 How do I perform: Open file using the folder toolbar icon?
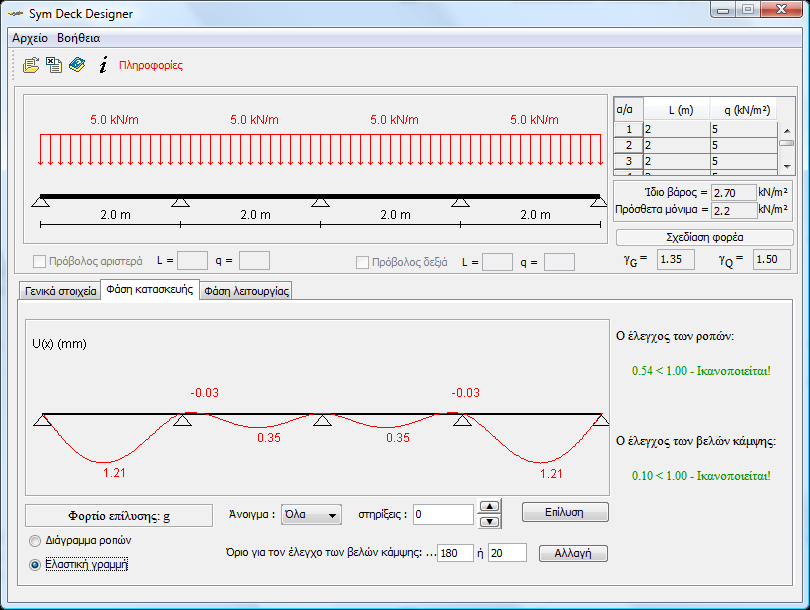pos(31,65)
